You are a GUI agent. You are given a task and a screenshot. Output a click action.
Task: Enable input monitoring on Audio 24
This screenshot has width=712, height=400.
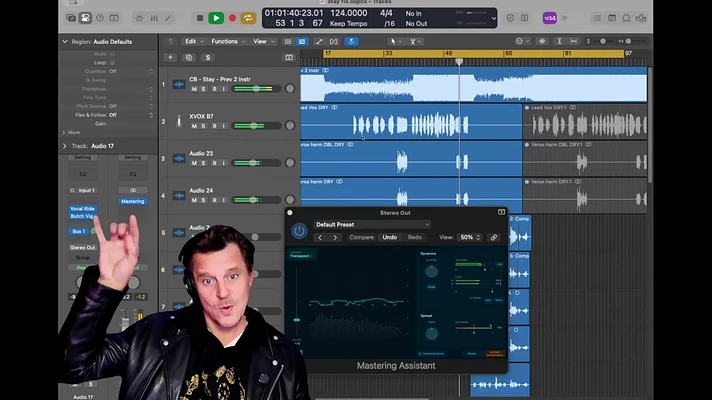224,200
